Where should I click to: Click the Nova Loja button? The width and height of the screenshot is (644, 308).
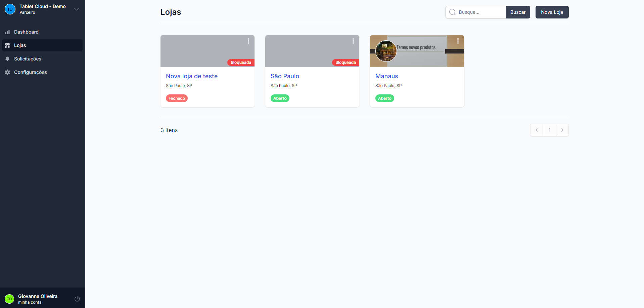click(x=552, y=12)
